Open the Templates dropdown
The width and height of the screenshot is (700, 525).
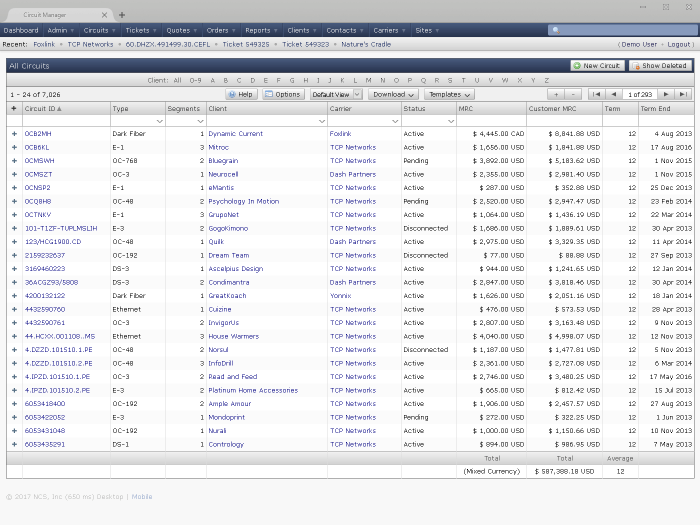point(449,94)
